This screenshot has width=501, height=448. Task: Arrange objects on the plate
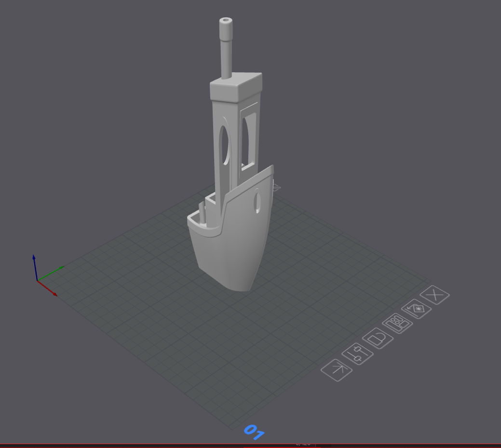[x=397, y=323]
